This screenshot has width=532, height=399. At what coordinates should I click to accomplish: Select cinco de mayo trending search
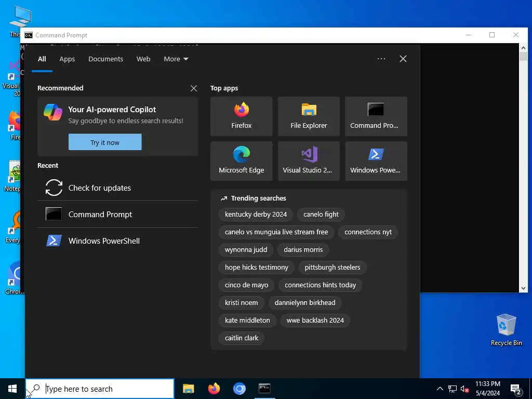tap(246, 285)
